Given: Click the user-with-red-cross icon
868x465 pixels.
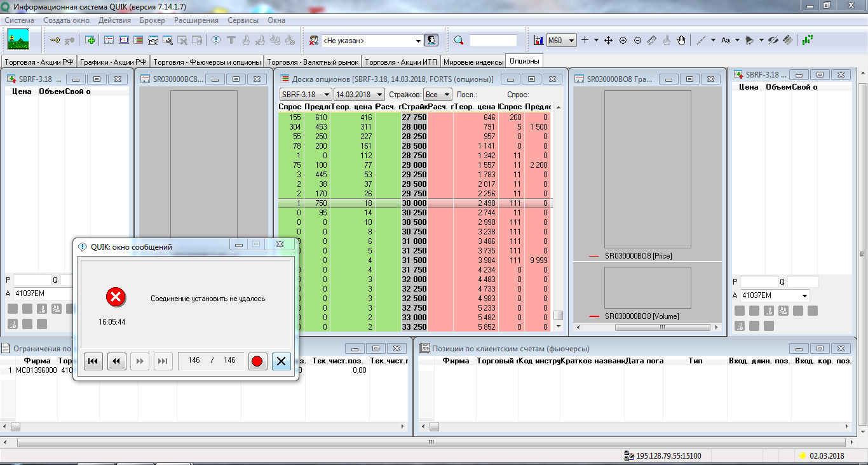Looking at the screenshot, I should [x=313, y=40].
